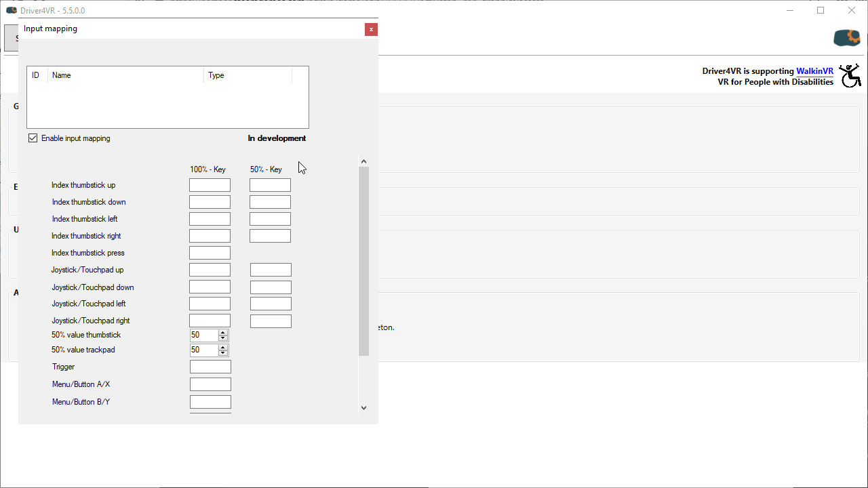Screen dimensions: 868x488
Task: Sort by the Type column header
Action: 248,75
